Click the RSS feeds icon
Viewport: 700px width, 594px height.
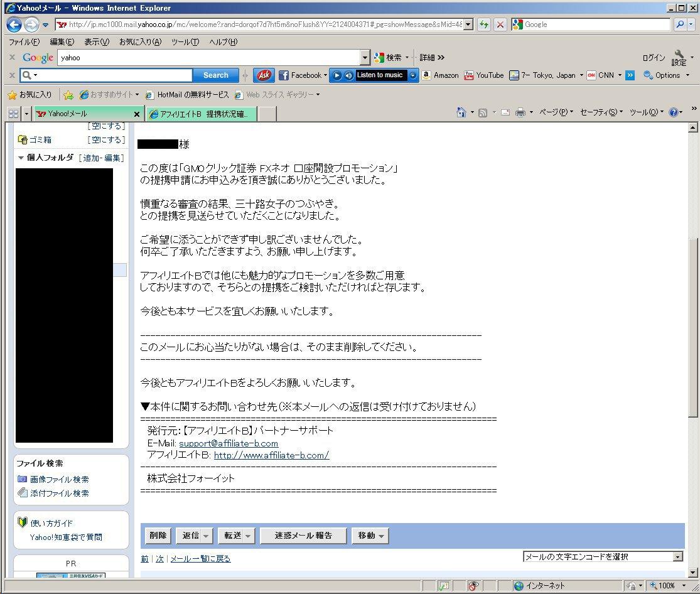tap(483, 112)
